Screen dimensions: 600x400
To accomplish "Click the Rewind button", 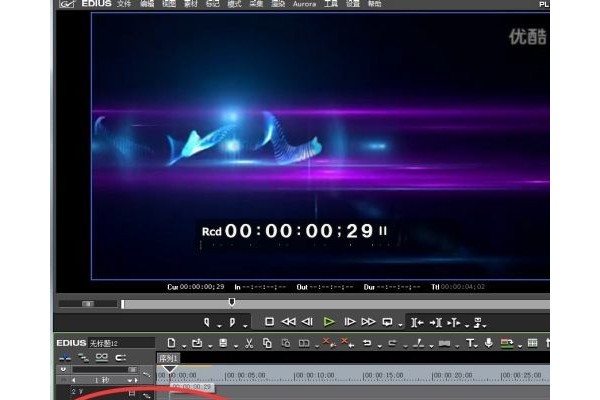I will click(289, 322).
